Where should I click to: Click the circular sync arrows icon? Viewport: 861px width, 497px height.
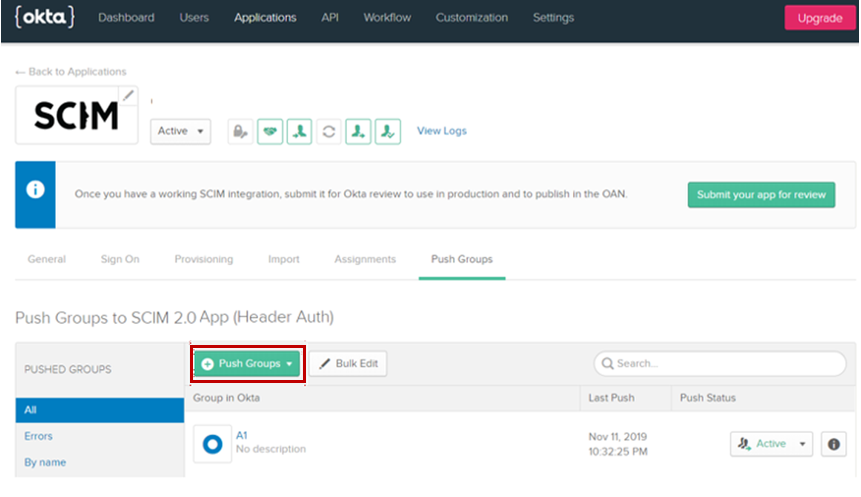(x=329, y=131)
